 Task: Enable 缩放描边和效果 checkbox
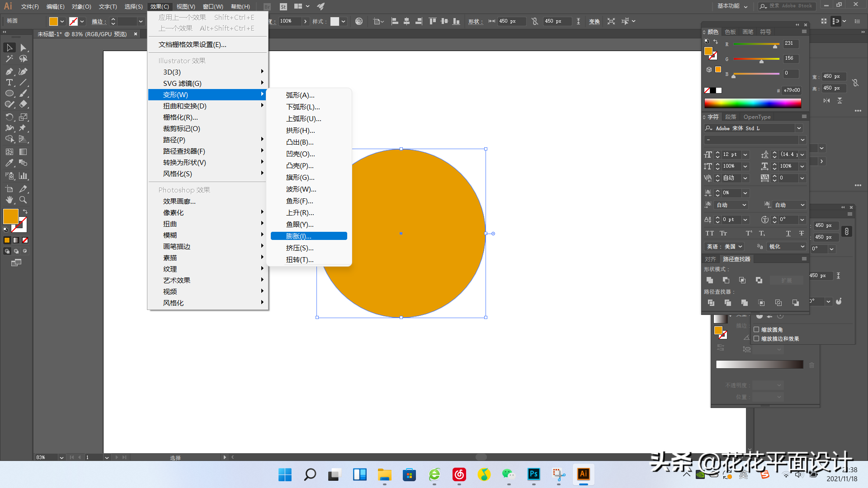pyautogui.click(x=756, y=338)
